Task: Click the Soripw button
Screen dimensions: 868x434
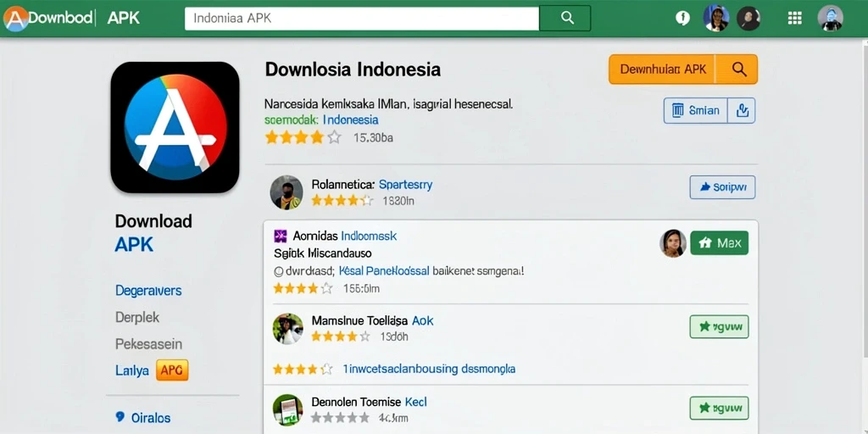Action: (x=722, y=187)
